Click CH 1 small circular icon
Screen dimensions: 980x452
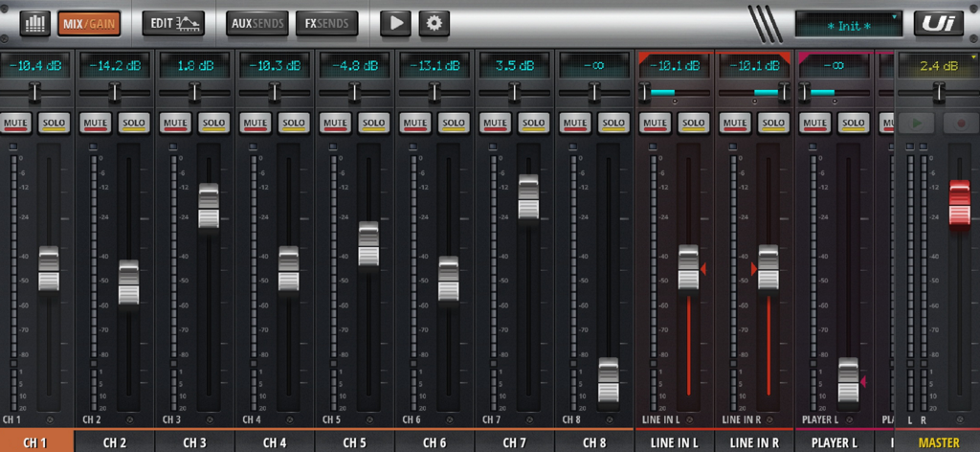[x=50, y=419]
